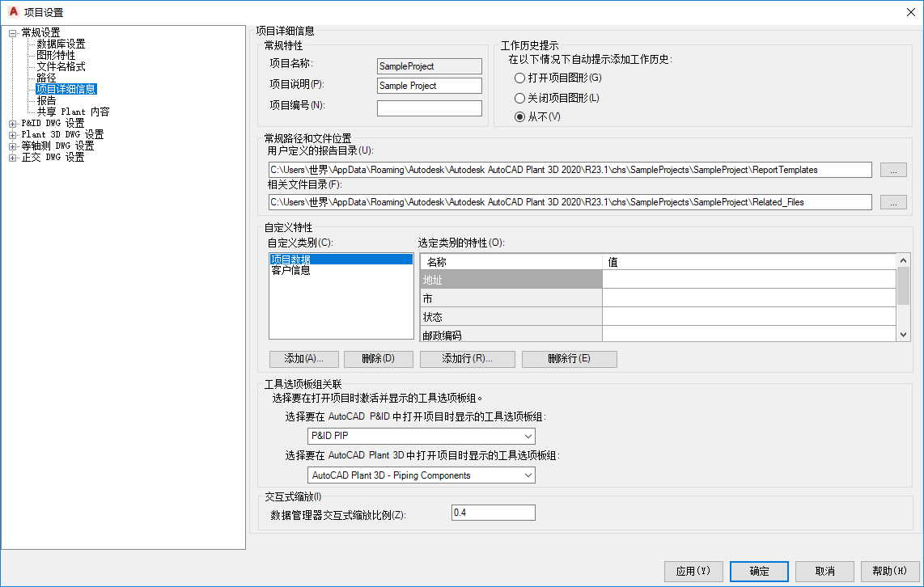Click the 应用(Y) button
Image resolution: width=924 pixels, height=587 pixels.
pyautogui.click(x=693, y=571)
